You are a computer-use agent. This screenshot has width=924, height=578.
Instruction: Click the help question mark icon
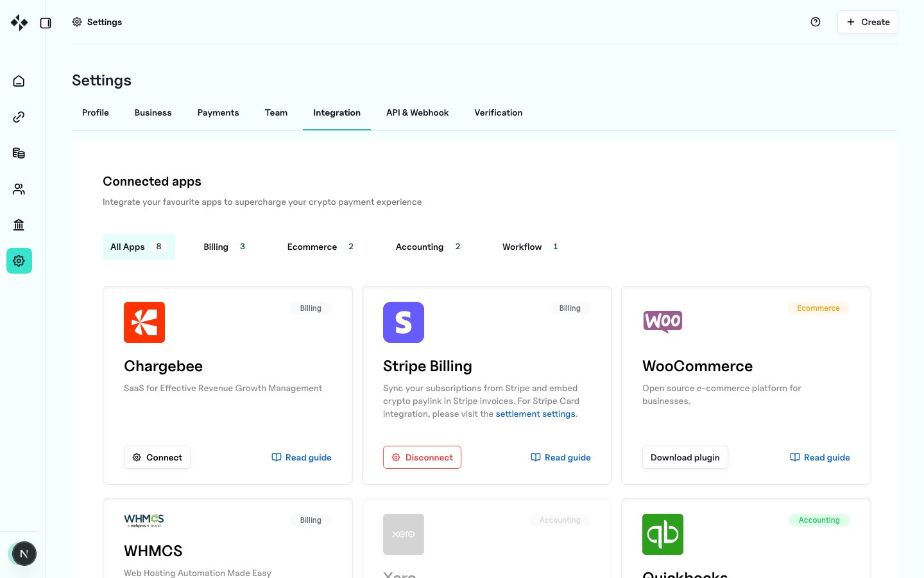816,22
